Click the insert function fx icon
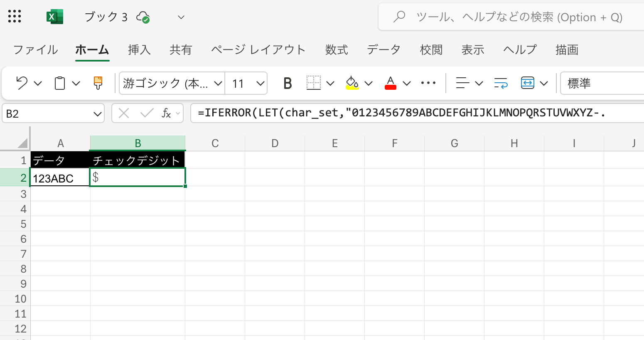This screenshot has height=340, width=644. [x=166, y=113]
